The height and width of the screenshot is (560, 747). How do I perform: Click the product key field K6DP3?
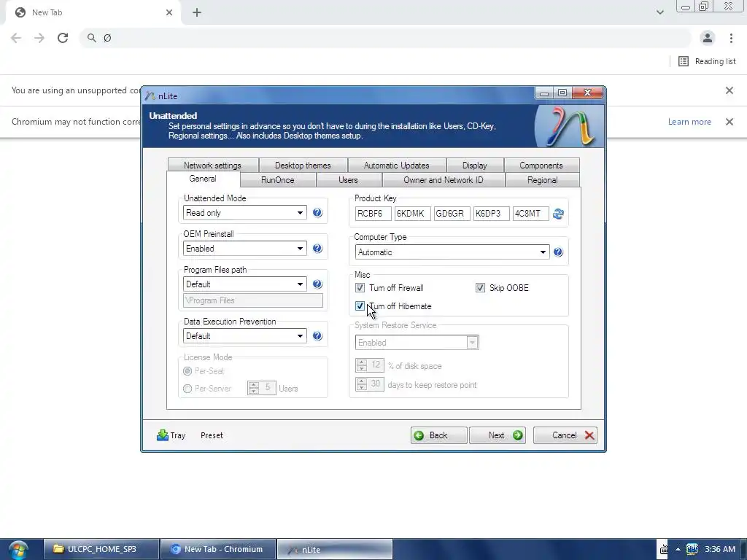491,214
